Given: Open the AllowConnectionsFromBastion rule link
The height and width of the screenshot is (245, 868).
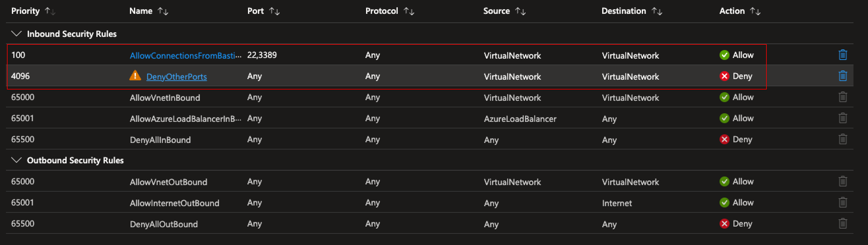Looking at the screenshot, I should point(185,56).
